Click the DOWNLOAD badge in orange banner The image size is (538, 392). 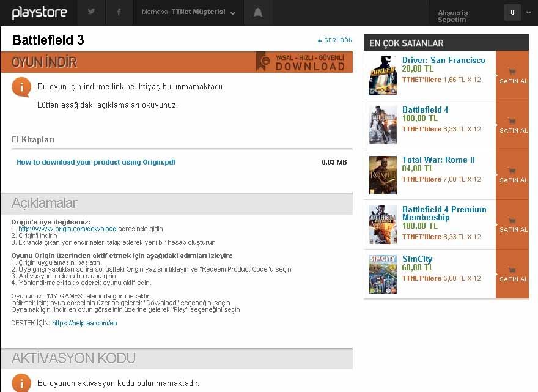pos(301,62)
